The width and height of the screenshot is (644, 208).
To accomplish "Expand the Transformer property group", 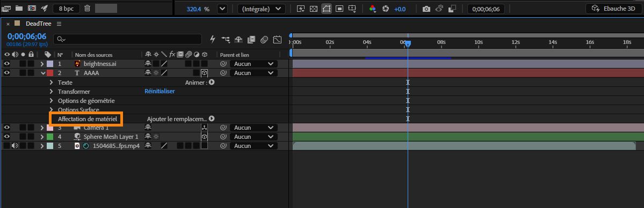I will (52, 91).
